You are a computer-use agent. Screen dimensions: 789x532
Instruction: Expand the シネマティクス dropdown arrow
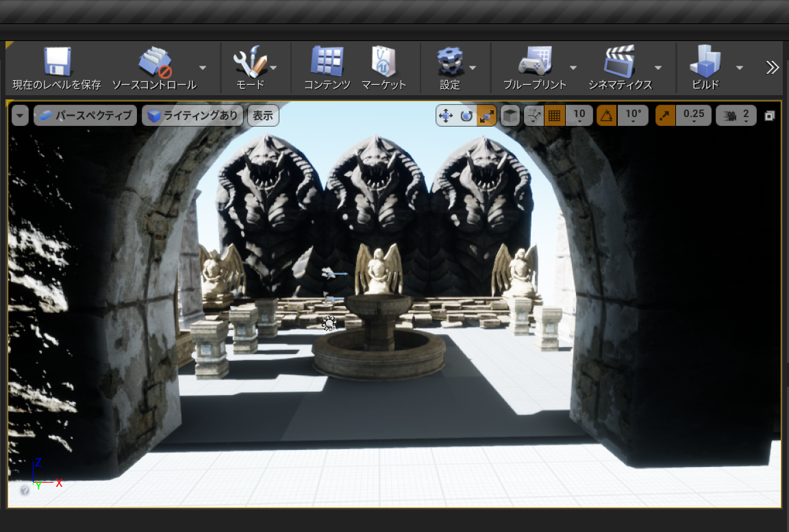pos(658,67)
